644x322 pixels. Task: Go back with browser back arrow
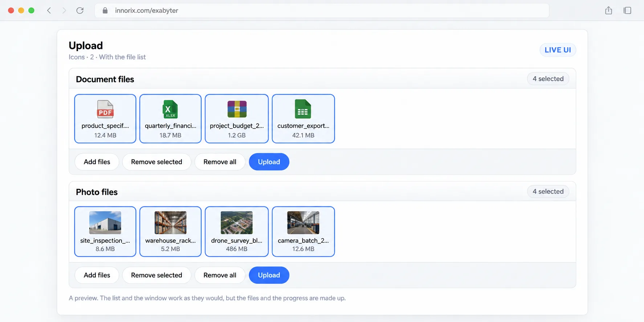click(x=49, y=11)
